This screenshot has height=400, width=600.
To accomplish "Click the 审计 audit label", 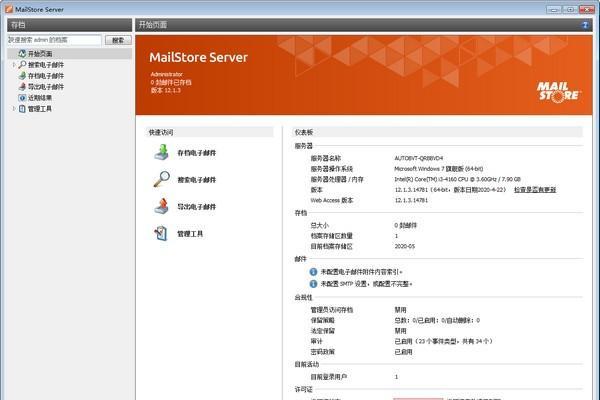I will (316, 341).
